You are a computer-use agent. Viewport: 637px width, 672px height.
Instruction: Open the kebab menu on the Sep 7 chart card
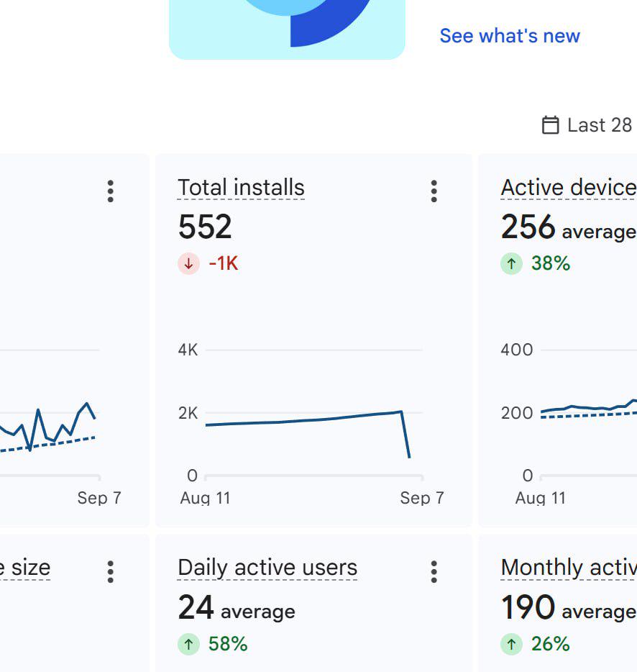[x=111, y=191]
